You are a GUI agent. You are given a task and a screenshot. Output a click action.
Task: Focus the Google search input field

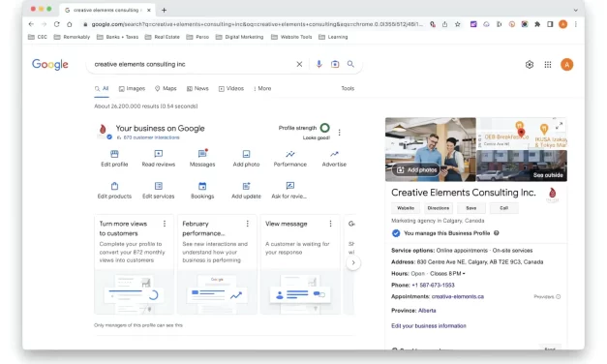(193, 64)
